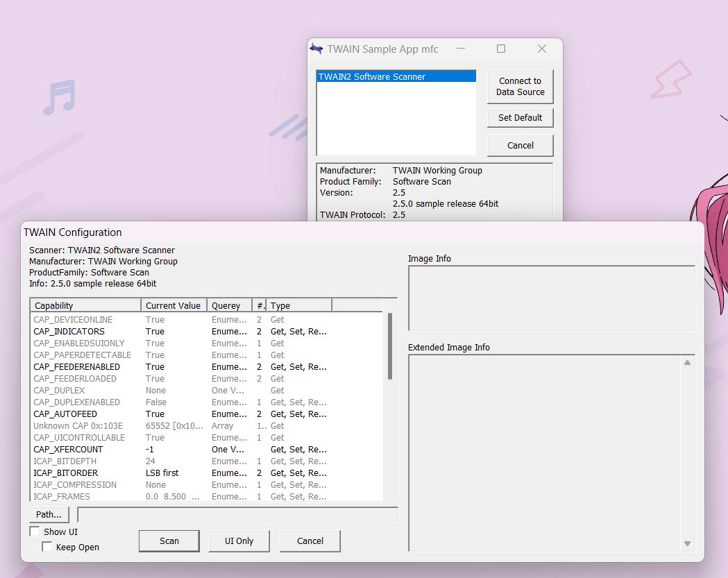
Task: Click the Set Default button
Action: click(x=520, y=118)
